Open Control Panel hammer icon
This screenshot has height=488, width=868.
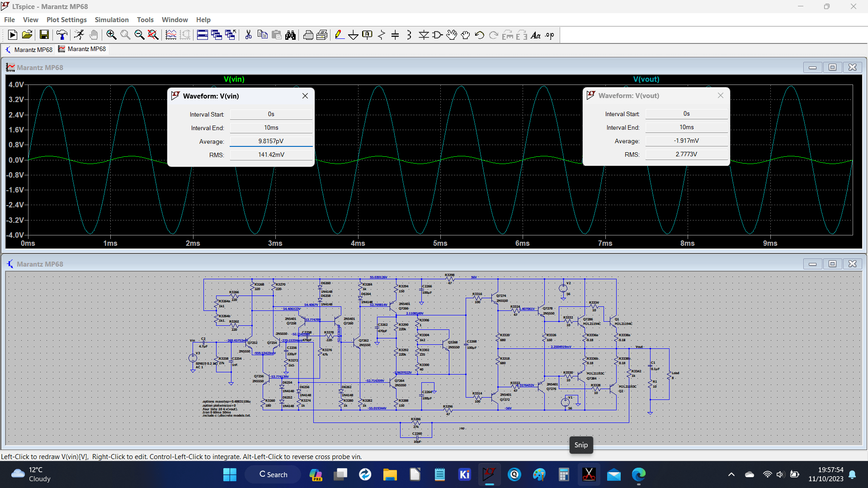[x=62, y=35]
